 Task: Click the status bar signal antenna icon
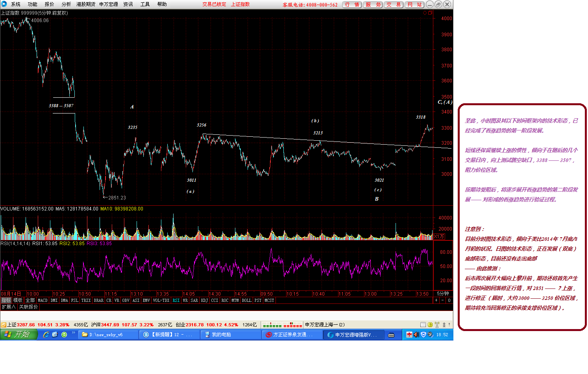[437, 325]
